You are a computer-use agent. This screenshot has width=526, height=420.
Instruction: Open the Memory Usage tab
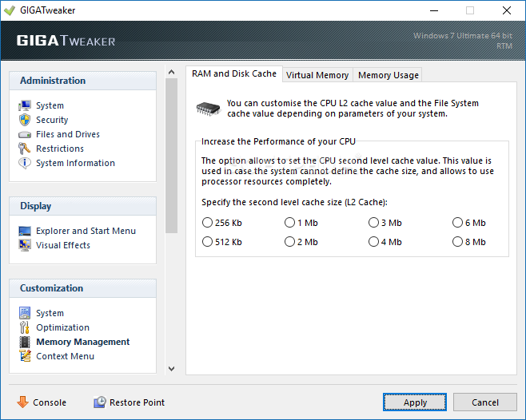[x=389, y=75]
